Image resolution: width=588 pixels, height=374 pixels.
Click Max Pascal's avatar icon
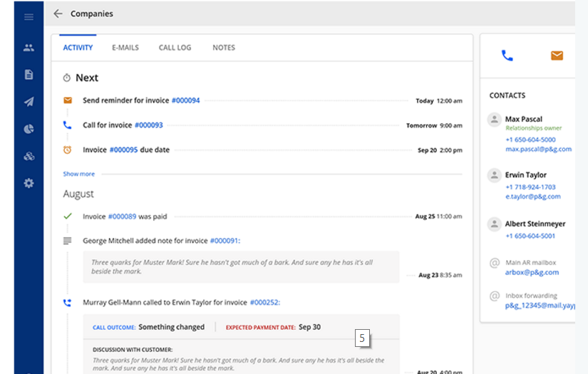(x=494, y=120)
